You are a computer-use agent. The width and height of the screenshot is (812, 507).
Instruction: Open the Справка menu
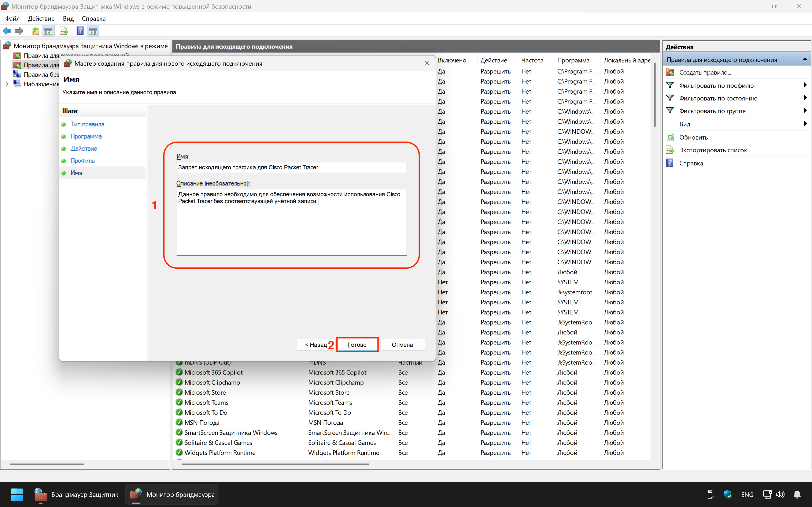coord(94,18)
